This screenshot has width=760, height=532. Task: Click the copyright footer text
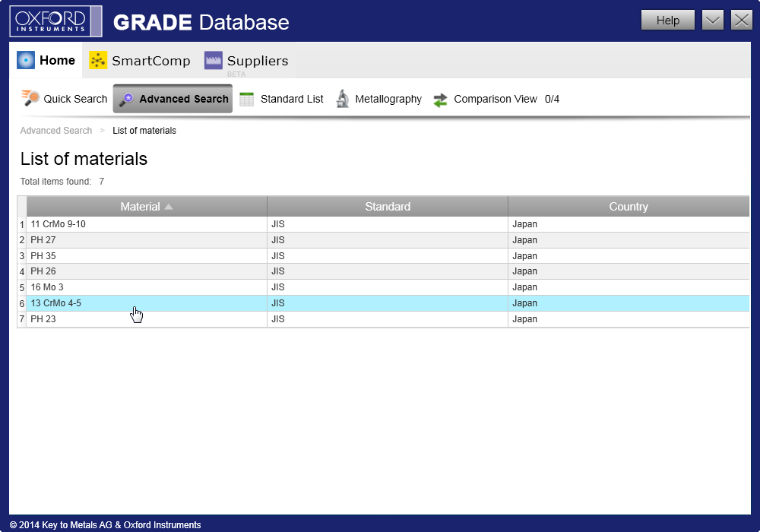[x=105, y=524]
